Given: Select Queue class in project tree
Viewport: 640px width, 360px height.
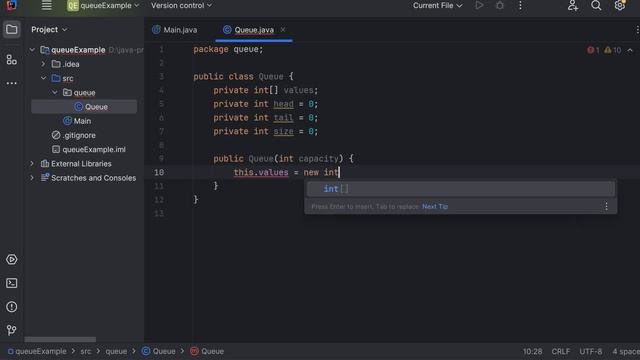Looking at the screenshot, I should (x=84, y=107).
